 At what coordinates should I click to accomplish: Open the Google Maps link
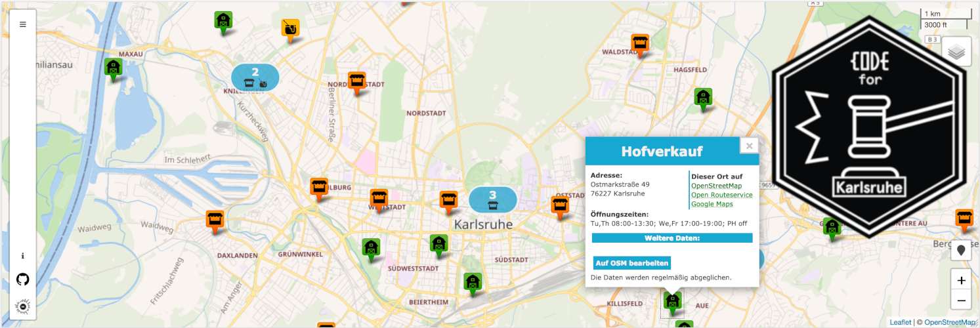[712, 204]
